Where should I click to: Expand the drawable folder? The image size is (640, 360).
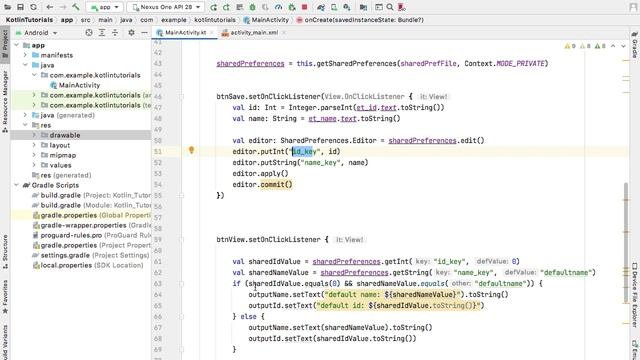pos(34,135)
